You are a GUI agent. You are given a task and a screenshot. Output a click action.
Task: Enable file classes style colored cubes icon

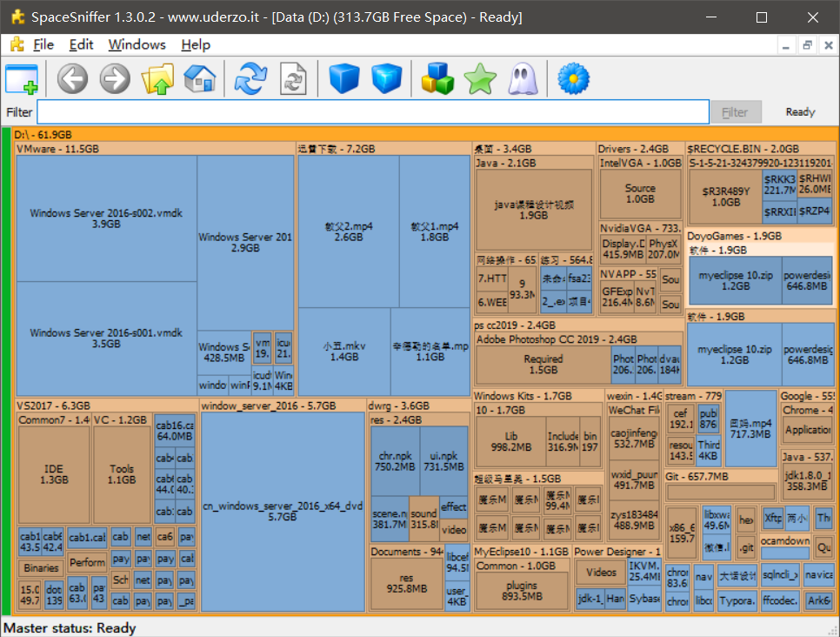pyautogui.click(x=437, y=78)
